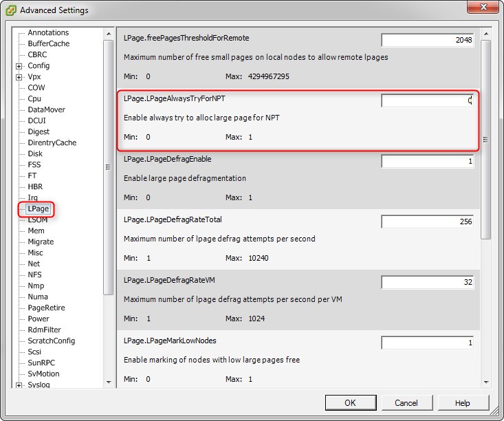This screenshot has height=421, width=504.
Task: Expand the Config tree node
Action: pos(19,66)
